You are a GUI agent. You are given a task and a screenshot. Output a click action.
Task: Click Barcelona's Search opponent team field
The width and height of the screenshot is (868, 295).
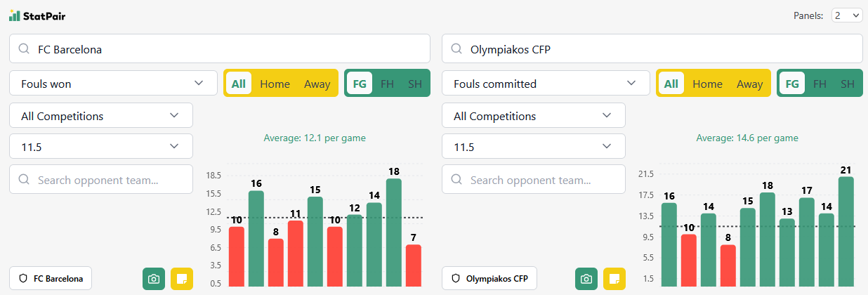pyautogui.click(x=101, y=180)
